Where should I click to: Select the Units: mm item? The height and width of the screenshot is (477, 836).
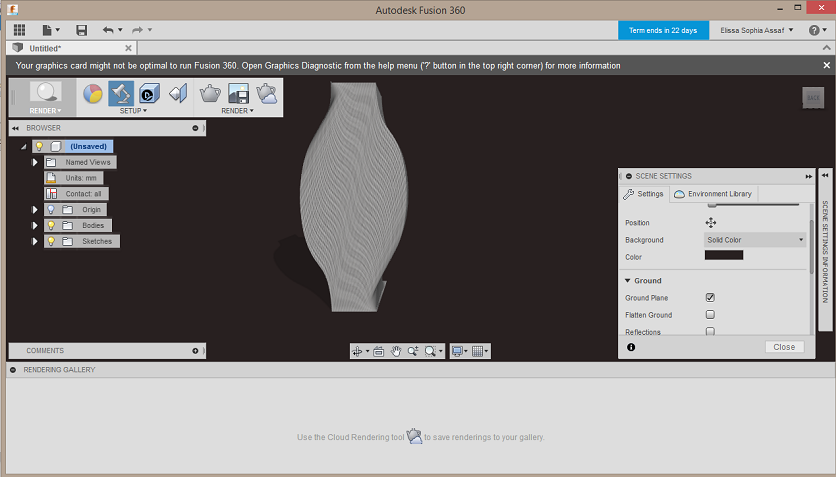click(74, 178)
